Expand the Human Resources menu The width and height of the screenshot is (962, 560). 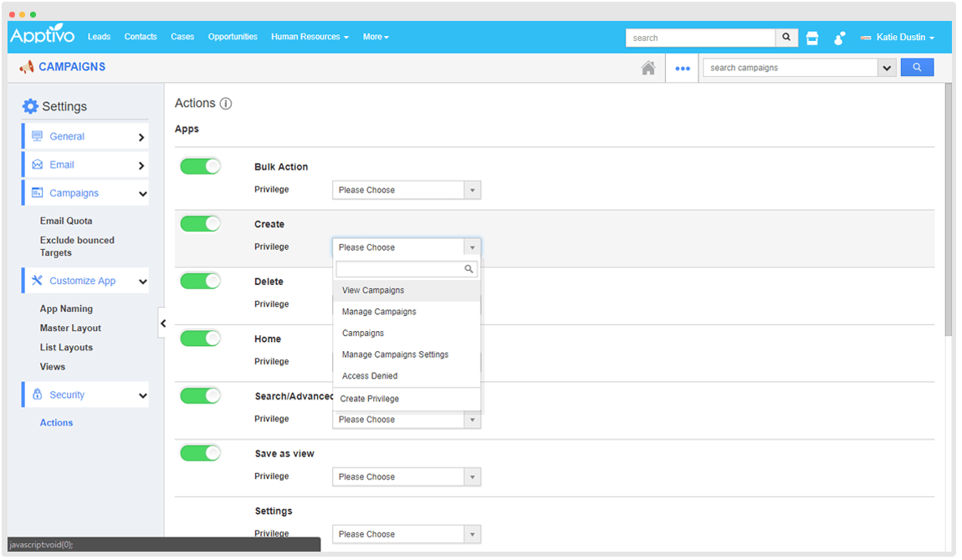[310, 37]
